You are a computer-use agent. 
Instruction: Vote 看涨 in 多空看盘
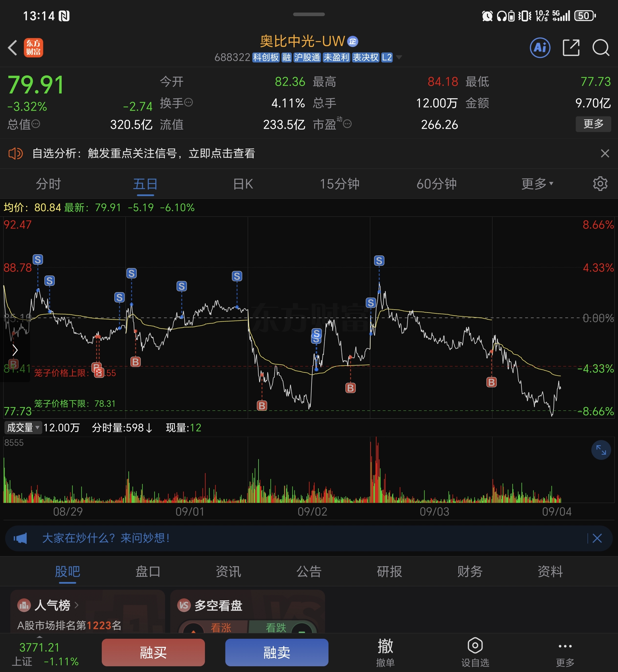point(221,628)
